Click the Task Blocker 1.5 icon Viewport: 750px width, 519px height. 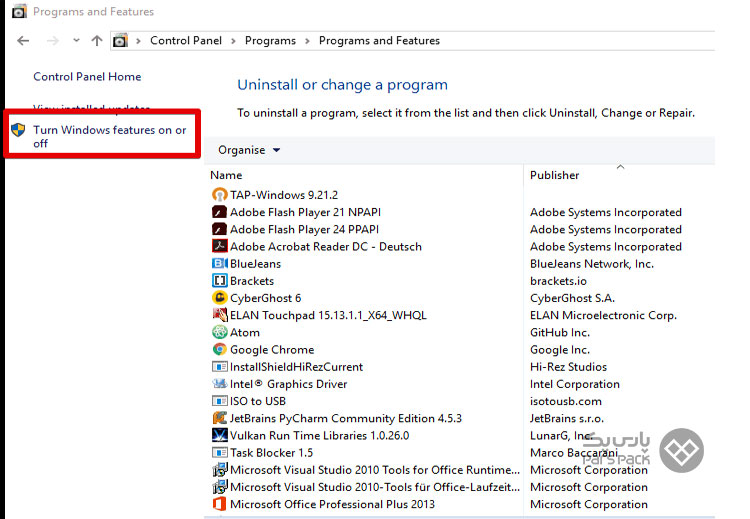tap(219, 453)
